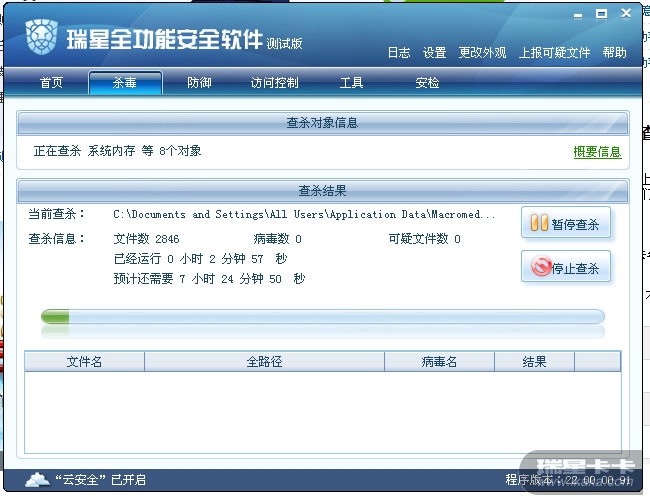This screenshot has height=501, width=650.
Task: Click the Rising lion shield logo
Action: coord(41,37)
